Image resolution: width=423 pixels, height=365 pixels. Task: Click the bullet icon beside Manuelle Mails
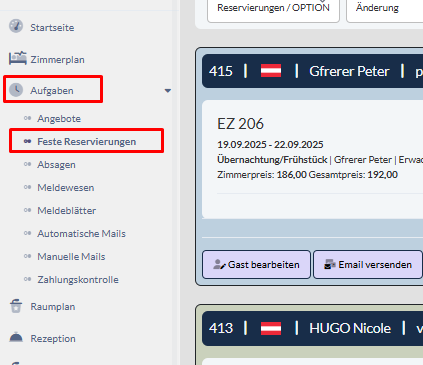[x=27, y=256]
